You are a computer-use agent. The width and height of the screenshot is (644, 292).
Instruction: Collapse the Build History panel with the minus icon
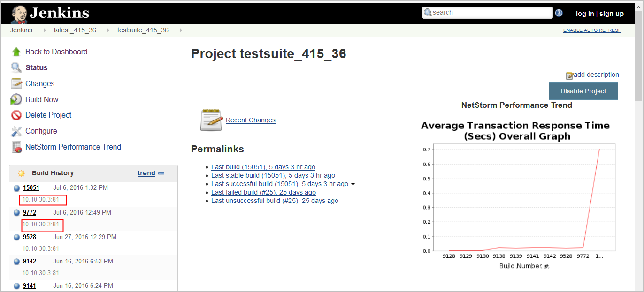[161, 173]
